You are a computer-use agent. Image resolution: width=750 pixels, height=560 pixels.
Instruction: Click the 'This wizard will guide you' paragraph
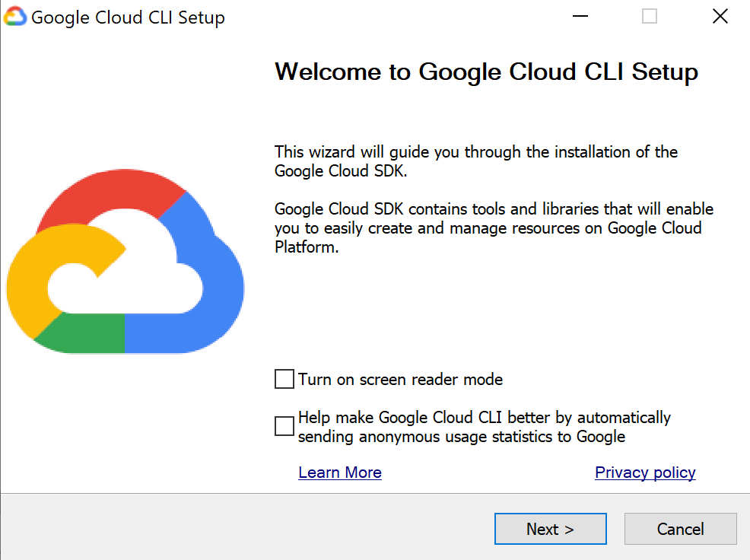476,161
